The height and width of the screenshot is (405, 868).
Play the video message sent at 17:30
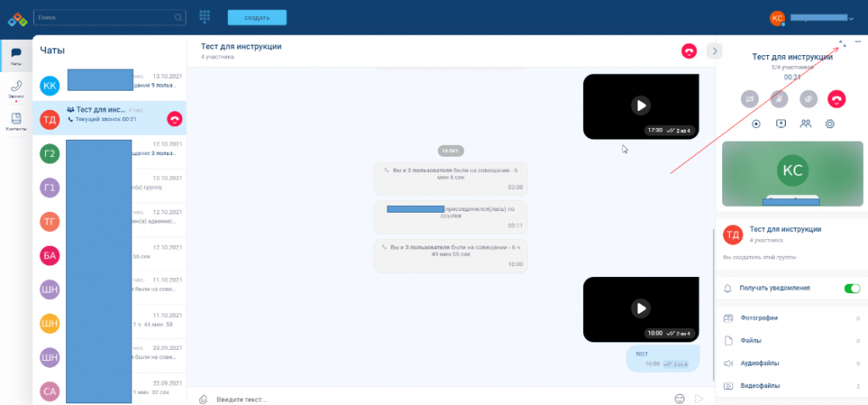[x=641, y=106]
